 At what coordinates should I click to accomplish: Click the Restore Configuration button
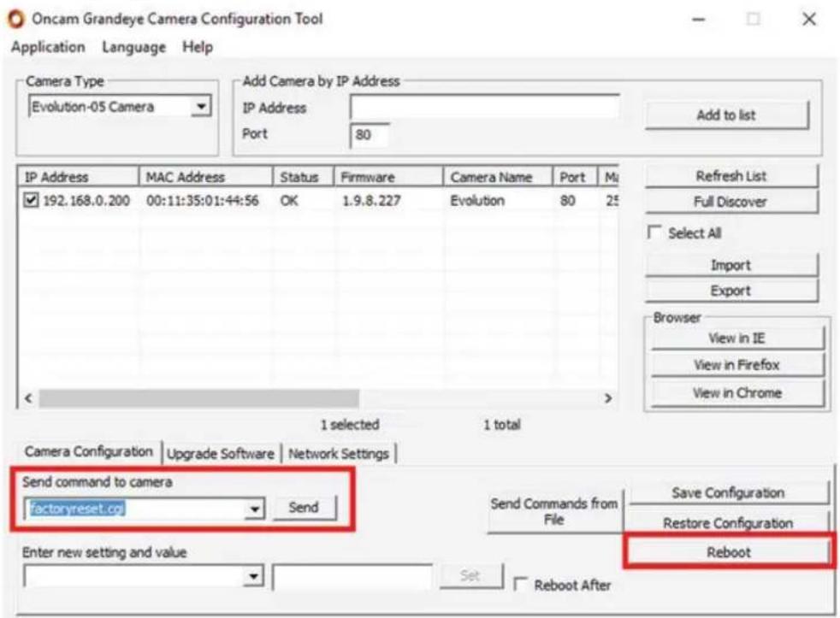pyautogui.click(x=728, y=523)
